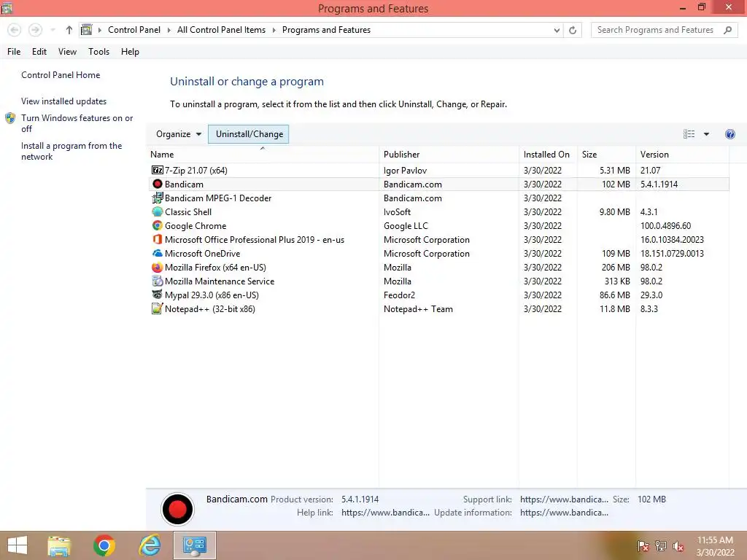Select the Google Chrome row name
The width and height of the screenshot is (747, 560).
tap(196, 226)
